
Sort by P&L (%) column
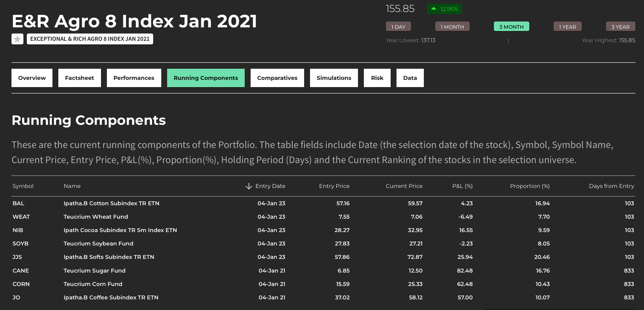click(462, 186)
